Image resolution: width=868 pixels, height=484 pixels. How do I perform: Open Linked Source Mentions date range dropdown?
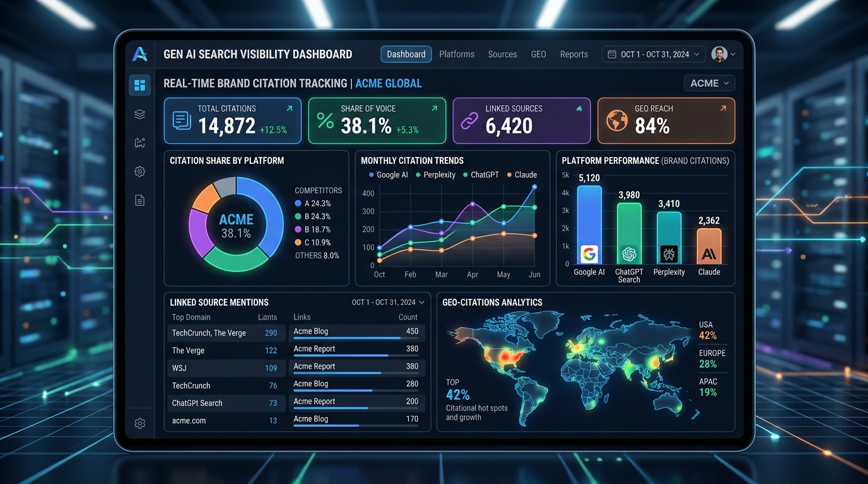tap(388, 302)
